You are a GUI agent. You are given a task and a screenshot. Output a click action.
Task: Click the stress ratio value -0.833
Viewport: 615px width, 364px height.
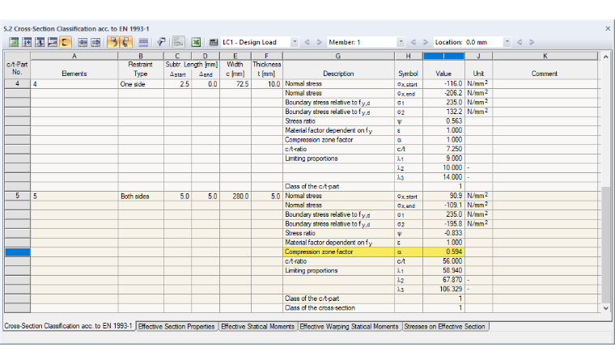(x=443, y=233)
